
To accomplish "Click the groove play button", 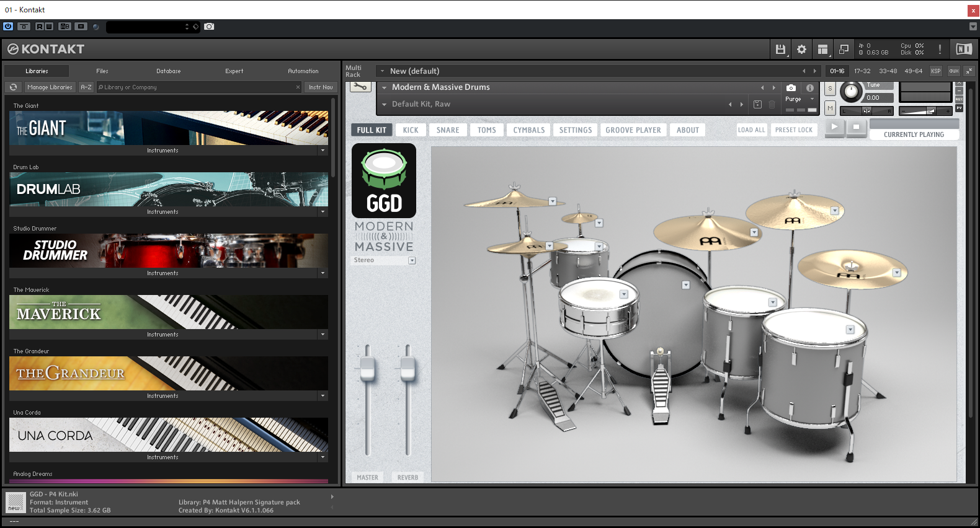I will tap(835, 127).
